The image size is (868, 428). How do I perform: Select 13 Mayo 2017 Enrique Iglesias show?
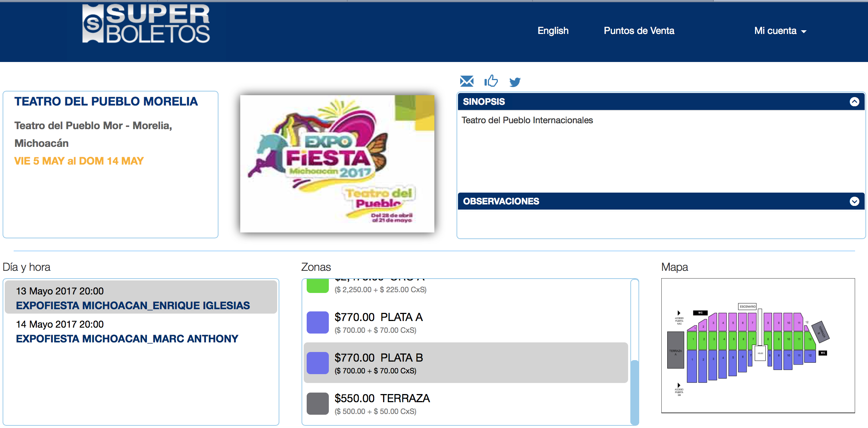tap(141, 297)
